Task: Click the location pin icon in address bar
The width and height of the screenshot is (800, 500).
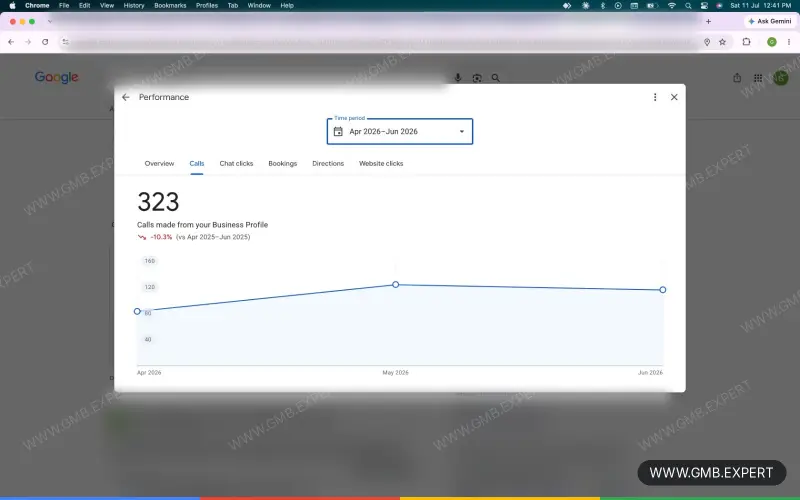Action: point(707,42)
